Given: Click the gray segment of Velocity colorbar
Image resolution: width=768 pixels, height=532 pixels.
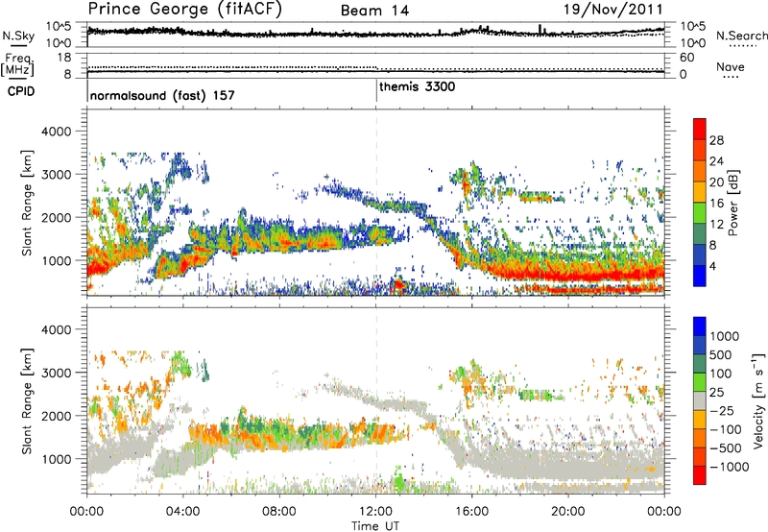Looking at the screenshot, I should 700,400.
